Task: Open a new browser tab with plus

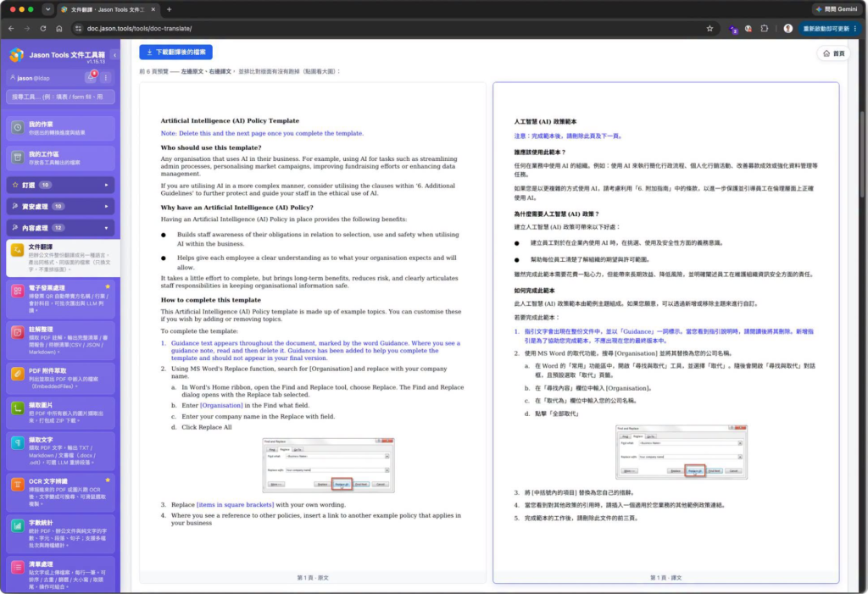Action: (169, 9)
